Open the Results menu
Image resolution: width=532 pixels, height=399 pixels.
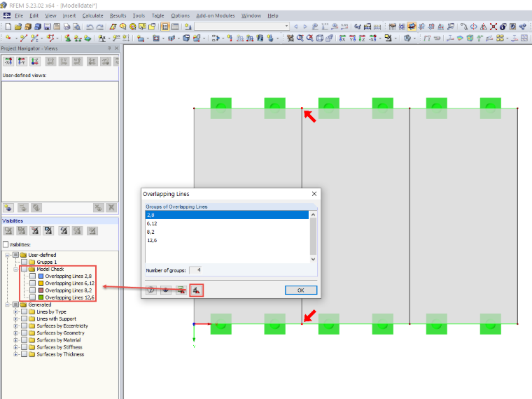click(x=118, y=15)
